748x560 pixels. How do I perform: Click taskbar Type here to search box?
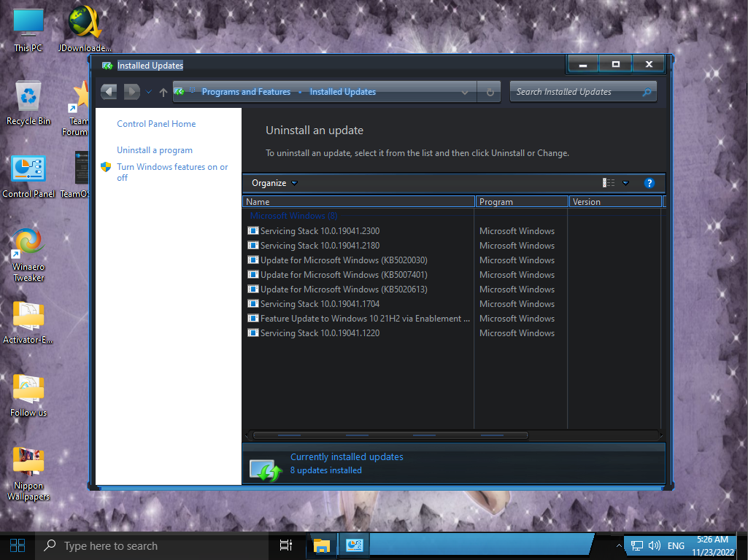click(x=153, y=545)
